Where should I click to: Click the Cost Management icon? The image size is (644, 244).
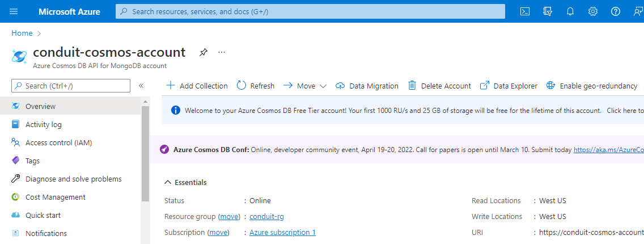tap(16, 197)
